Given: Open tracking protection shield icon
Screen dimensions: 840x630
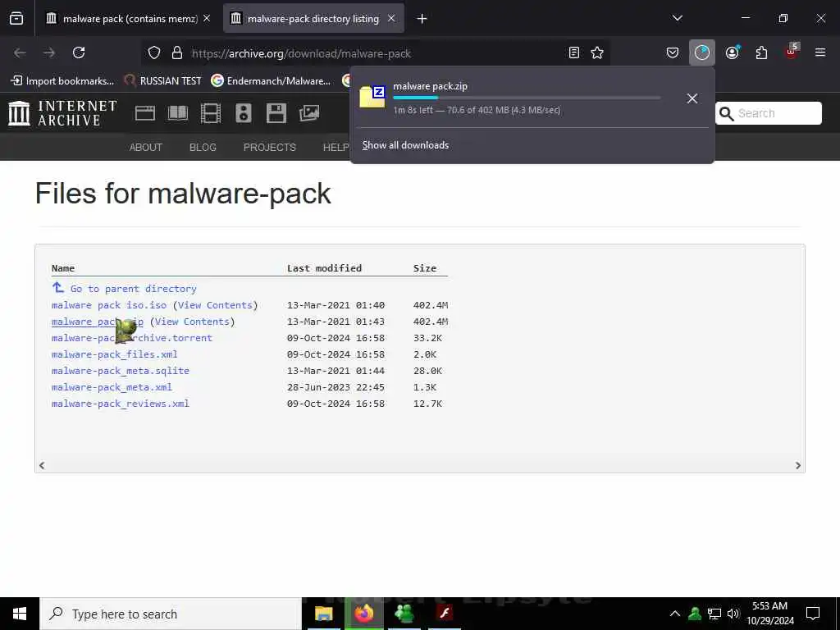Looking at the screenshot, I should click(154, 53).
